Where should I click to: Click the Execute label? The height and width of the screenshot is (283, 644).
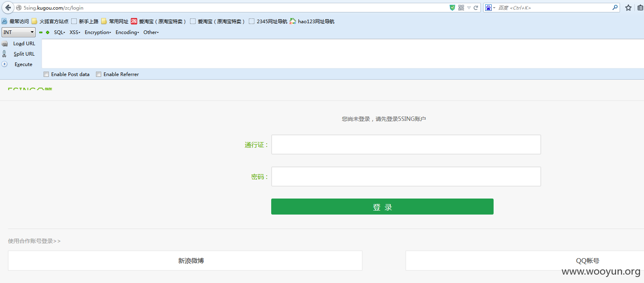click(x=24, y=64)
